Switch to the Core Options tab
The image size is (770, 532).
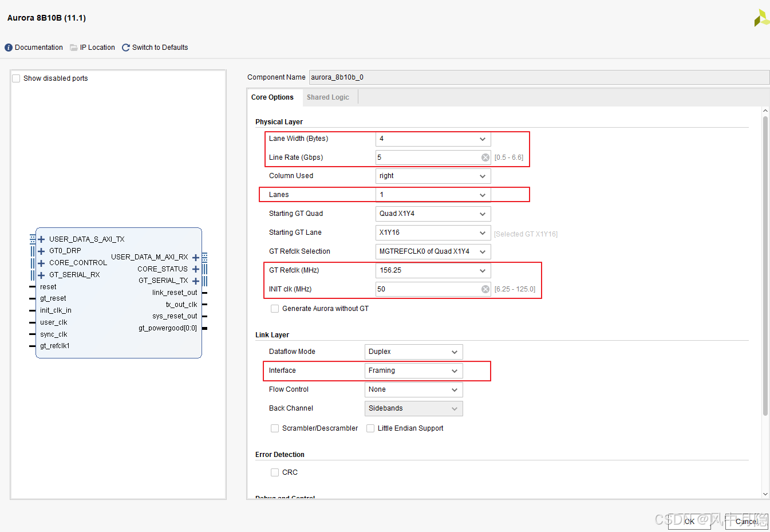[273, 97]
